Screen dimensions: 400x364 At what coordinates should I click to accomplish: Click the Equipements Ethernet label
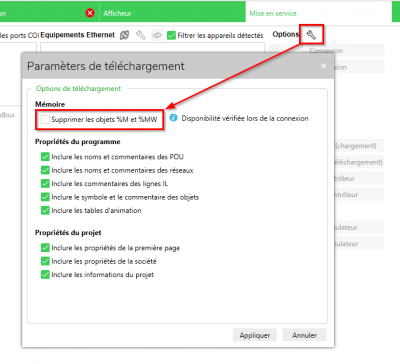tap(77, 35)
